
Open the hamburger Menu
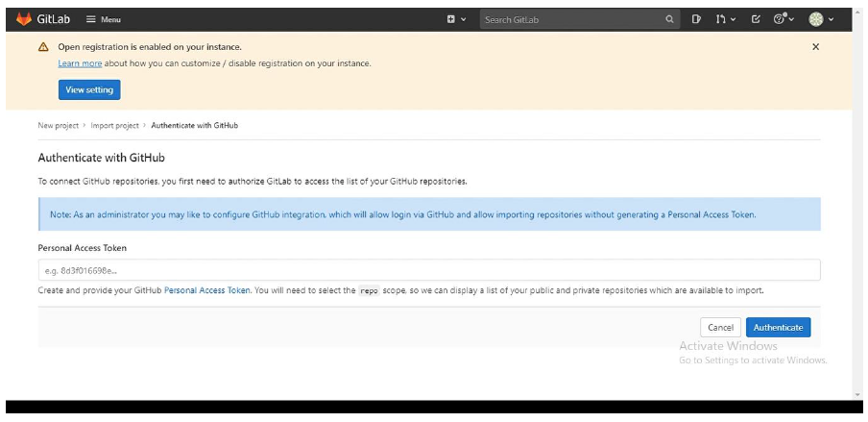[104, 19]
